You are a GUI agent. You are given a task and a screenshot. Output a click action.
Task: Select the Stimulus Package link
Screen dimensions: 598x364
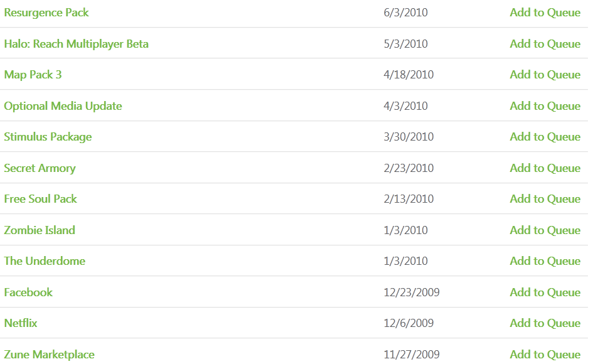point(48,137)
